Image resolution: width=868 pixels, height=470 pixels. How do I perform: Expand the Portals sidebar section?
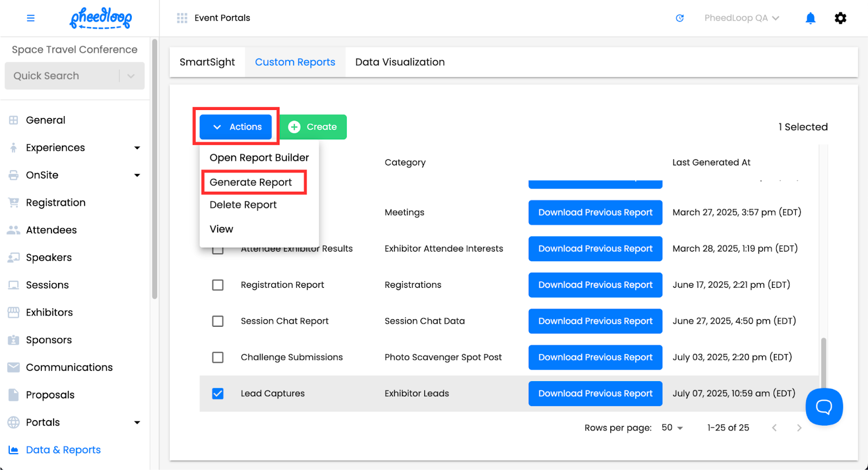coord(137,422)
